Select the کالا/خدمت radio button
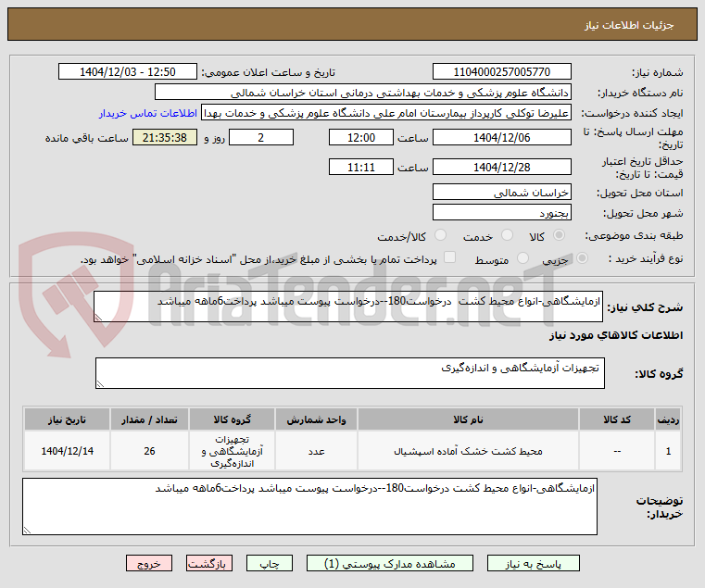This screenshot has width=705, height=588. pos(441,235)
